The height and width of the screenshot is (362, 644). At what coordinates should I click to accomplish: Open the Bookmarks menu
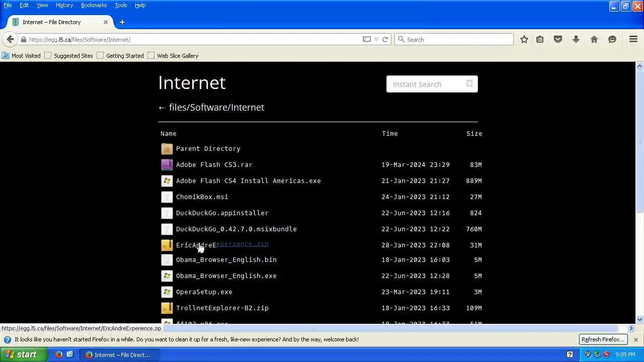[x=94, y=5]
